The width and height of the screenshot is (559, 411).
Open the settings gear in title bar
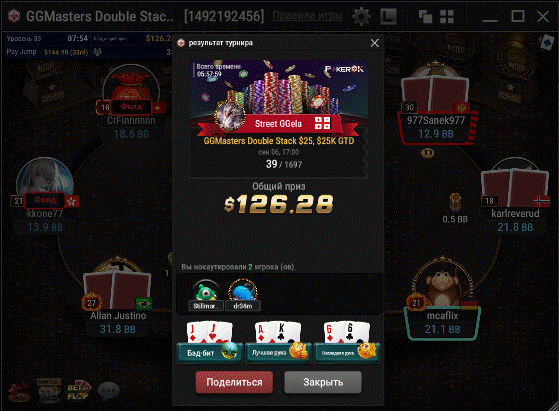pyautogui.click(x=361, y=16)
